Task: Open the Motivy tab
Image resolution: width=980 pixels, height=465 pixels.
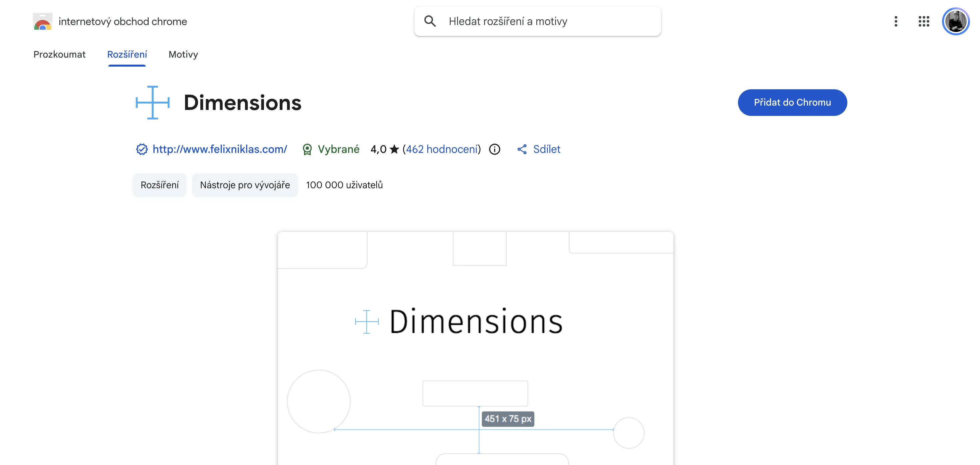Action: point(183,54)
